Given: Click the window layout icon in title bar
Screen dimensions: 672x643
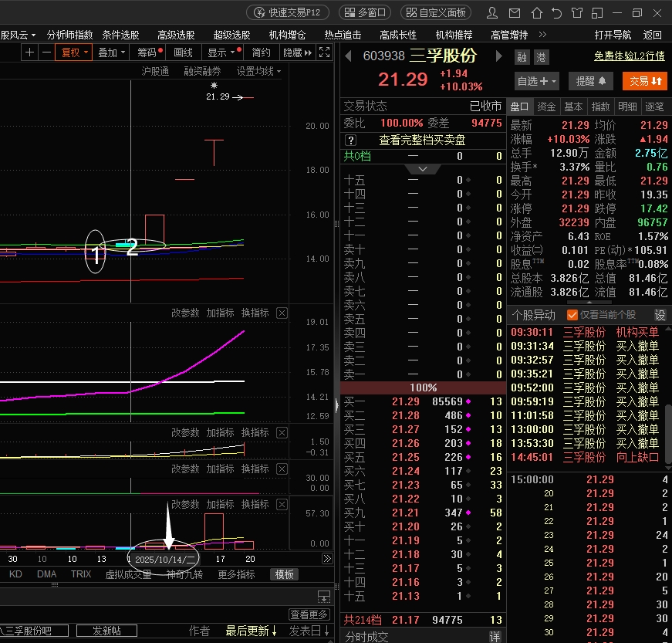Looking at the screenshot, I should coord(597,13).
